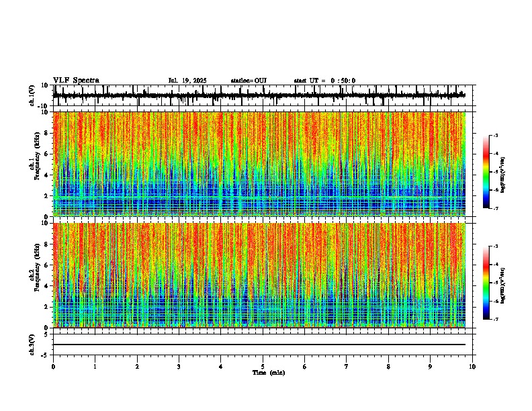Viewport: 532px width, 411px height.
Task: Click the ch.1 colorbar "log(PSD)(V²/Hz)" label
Action: coord(502,175)
